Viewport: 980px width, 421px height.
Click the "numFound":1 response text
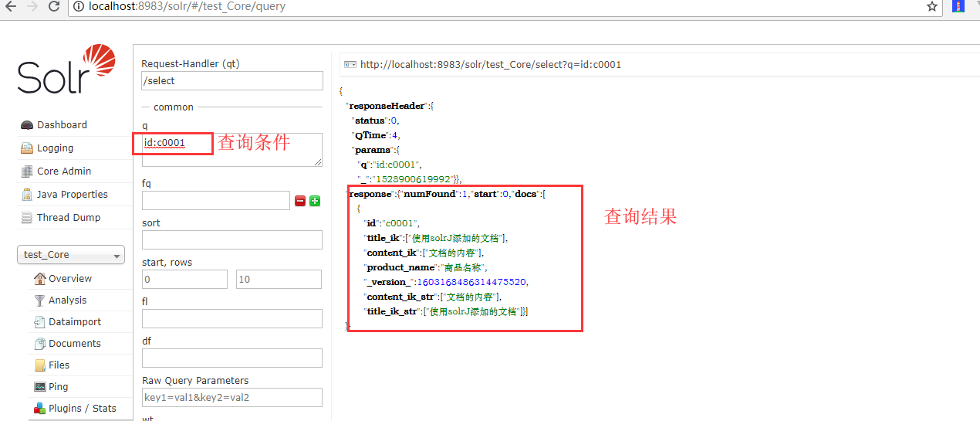(x=431, y=194)
